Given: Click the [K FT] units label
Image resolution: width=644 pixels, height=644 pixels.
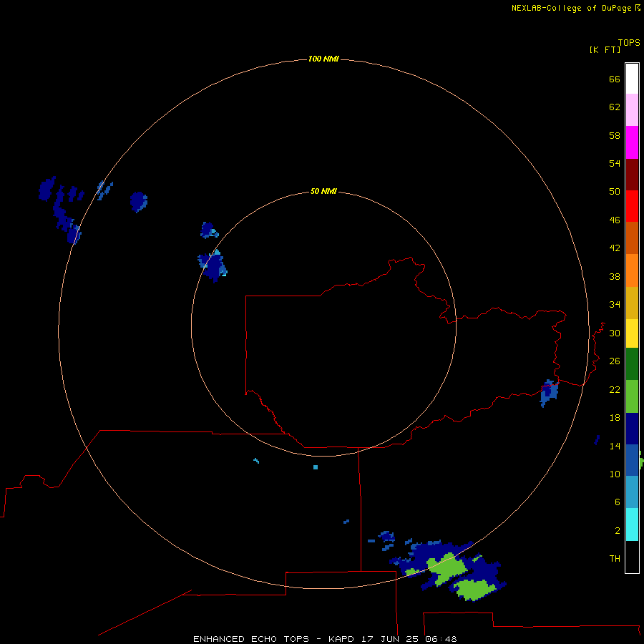Looking at the screenshot, I should [x=605, y=49].
